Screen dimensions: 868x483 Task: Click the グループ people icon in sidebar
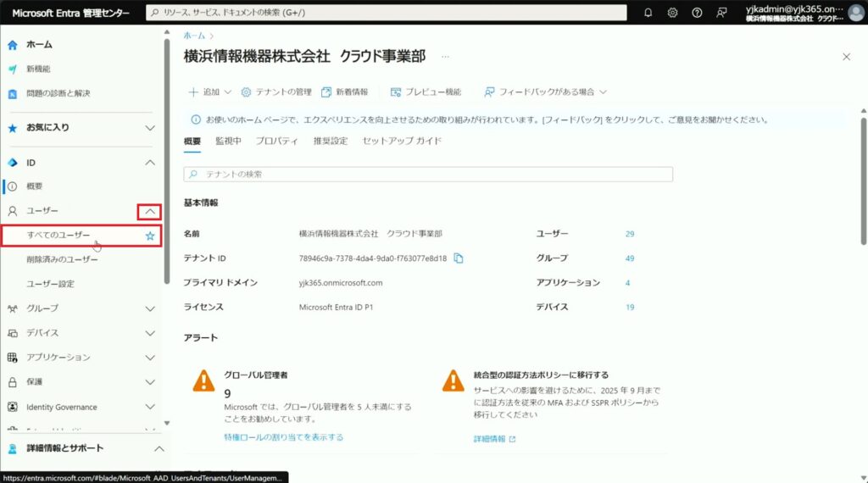point(12,308)
